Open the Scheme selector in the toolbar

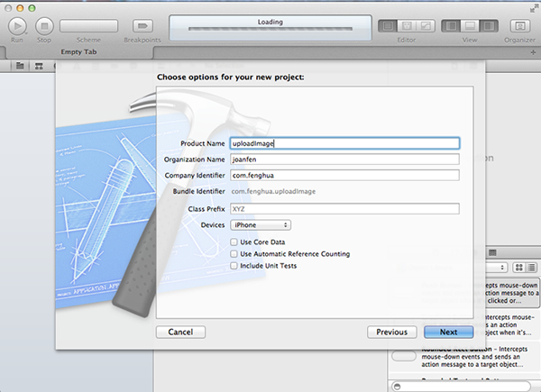pos(88,26)
